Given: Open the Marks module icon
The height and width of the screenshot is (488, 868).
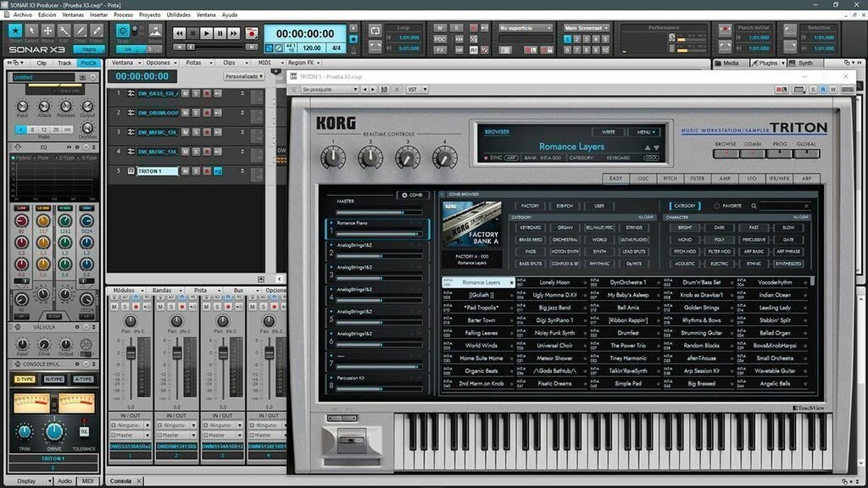Looking at the screenshot, I should pyautogui.click(x=156, y=31).
